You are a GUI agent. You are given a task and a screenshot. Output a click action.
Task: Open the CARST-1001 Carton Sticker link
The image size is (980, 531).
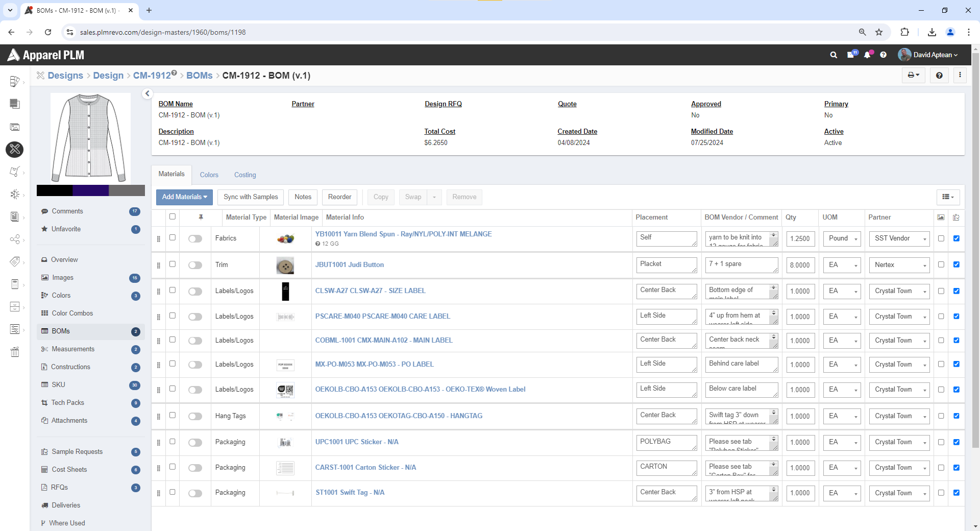[365, 468]
